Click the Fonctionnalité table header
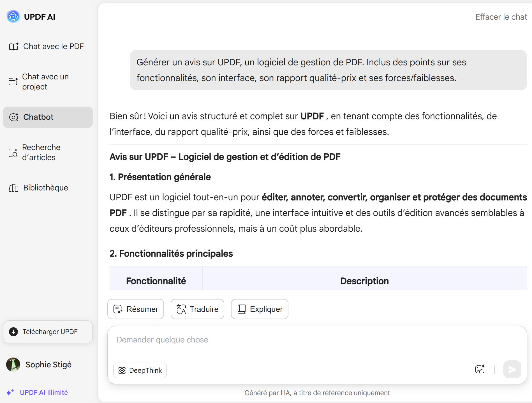The width and height of the screenshot is (532, 403). (x=156, y=281)
